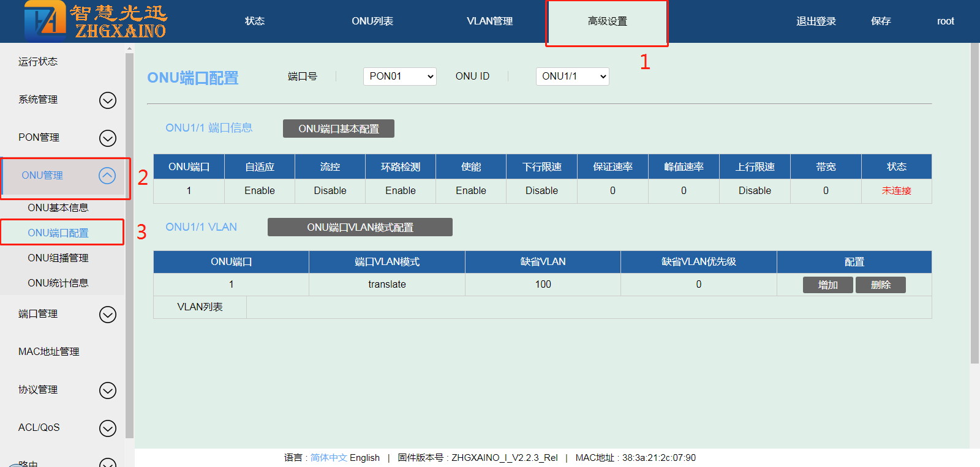Expand the 系统管理 chevron icon
Viewport: 980px width, 467px height.
(108, 100)
